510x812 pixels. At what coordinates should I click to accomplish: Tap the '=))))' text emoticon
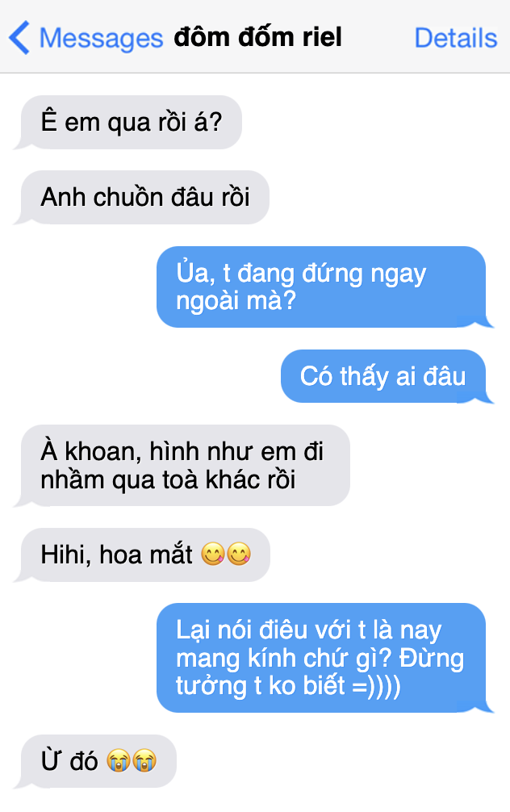click(376, 686)
